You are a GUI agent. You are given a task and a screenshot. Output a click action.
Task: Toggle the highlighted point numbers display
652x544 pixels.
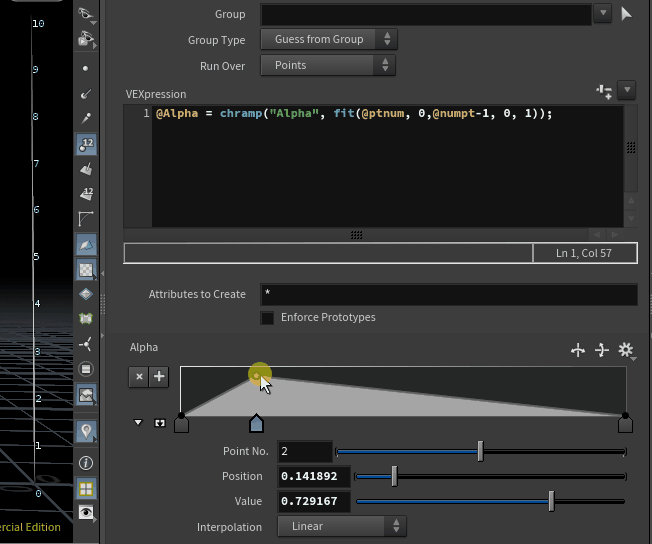coord(86,145)
